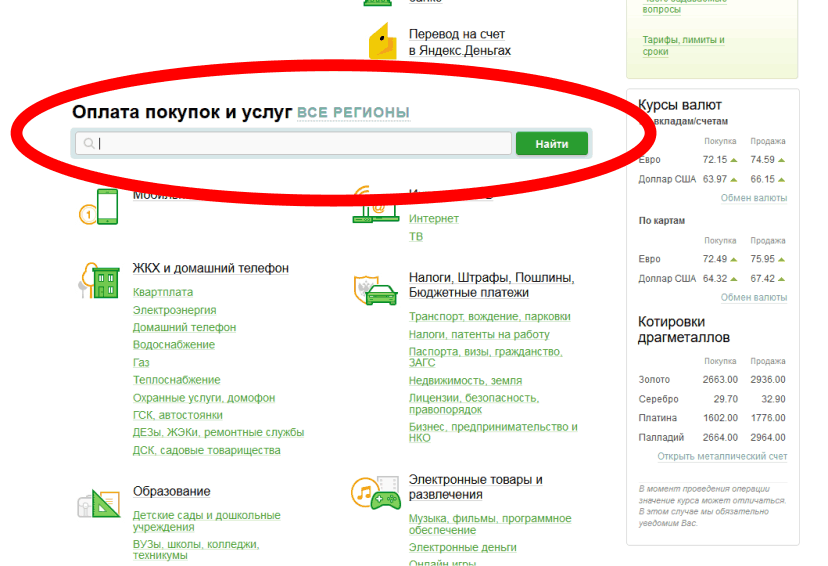Image resolution: width=828 pixels, height=566 pixels.
Task: Open Электронные товары и развлечения heading
Action: tap(476, 487)
